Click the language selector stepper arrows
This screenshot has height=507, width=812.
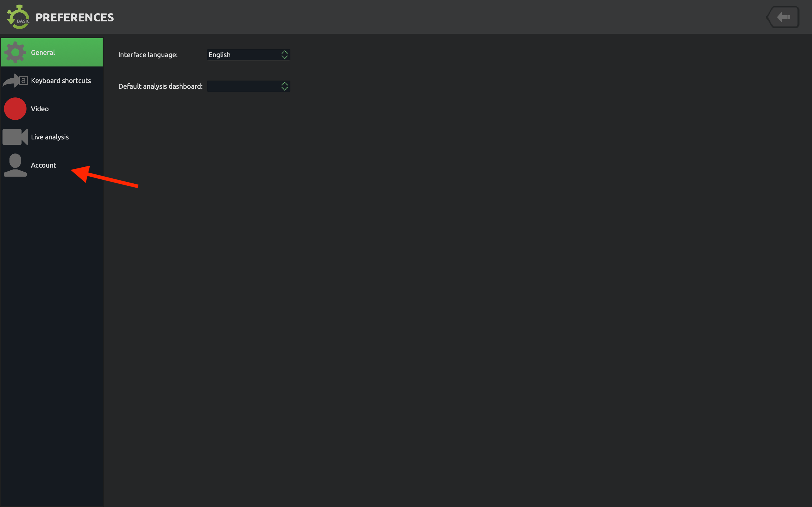[x=284, y=54]
